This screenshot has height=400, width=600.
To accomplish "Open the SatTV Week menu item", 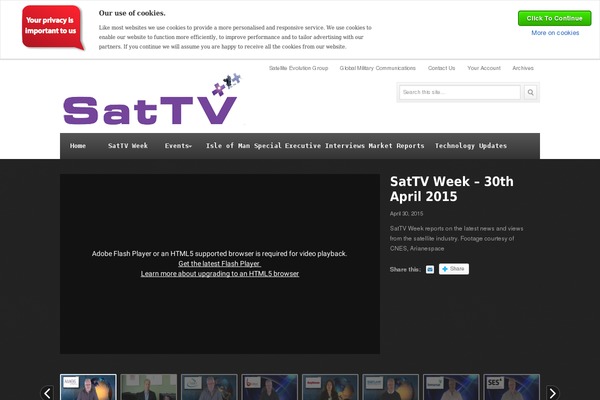I will click(128, 146).
